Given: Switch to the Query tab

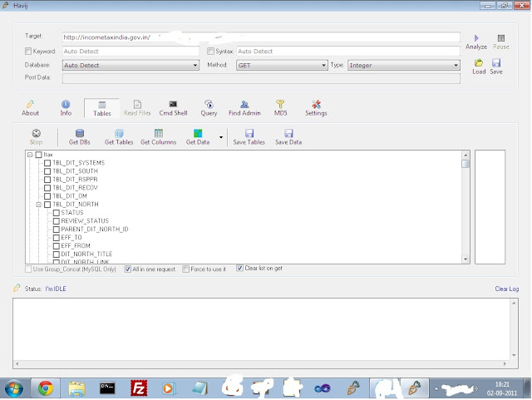Looking at the screenshot, I should [209, 108].
